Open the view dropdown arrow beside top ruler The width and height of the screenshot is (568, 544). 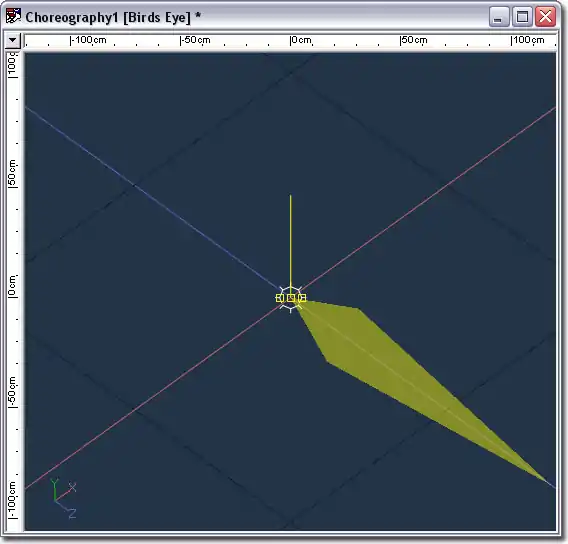pyautogui.click(x=12, y=40)
